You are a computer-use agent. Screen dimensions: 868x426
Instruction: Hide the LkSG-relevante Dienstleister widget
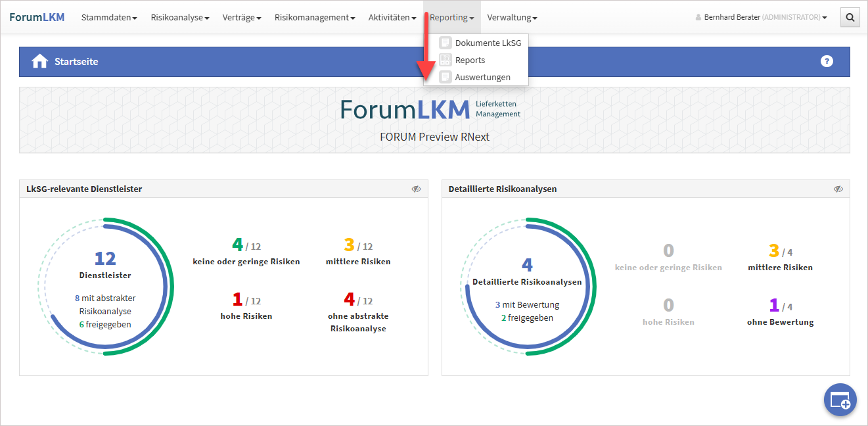coord(416,189)
